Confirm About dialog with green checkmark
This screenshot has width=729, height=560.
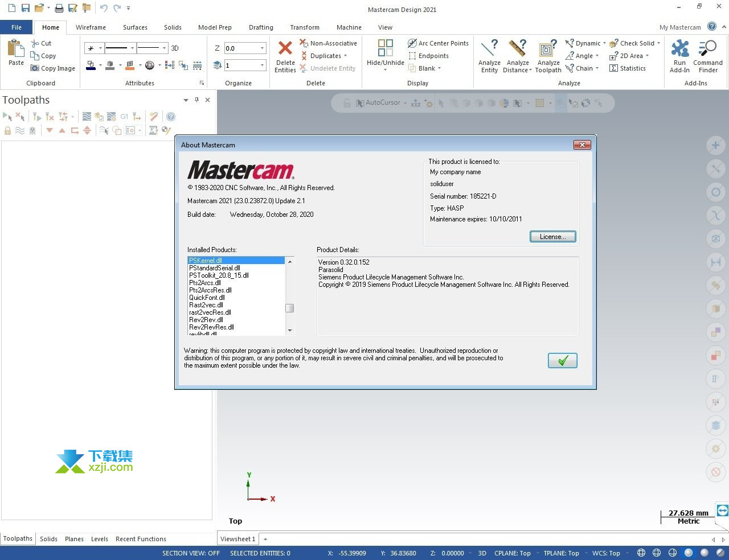point(563,360)
